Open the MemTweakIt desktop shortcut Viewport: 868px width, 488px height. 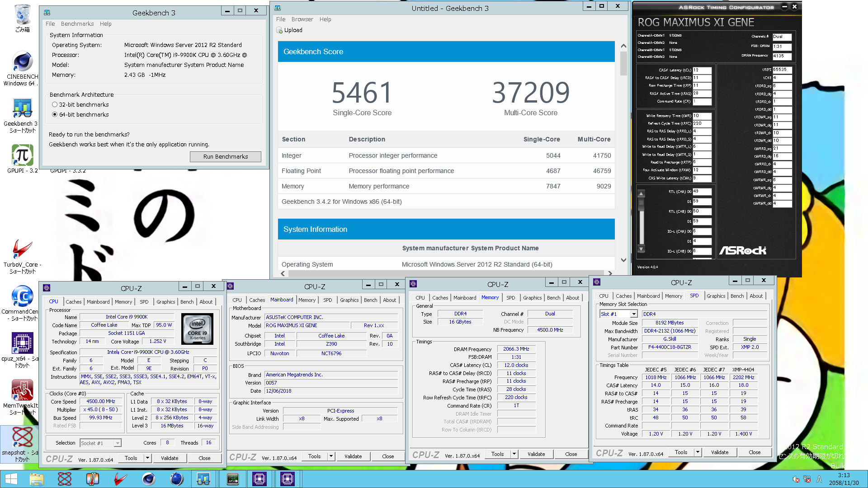click(x=22, y=397)
